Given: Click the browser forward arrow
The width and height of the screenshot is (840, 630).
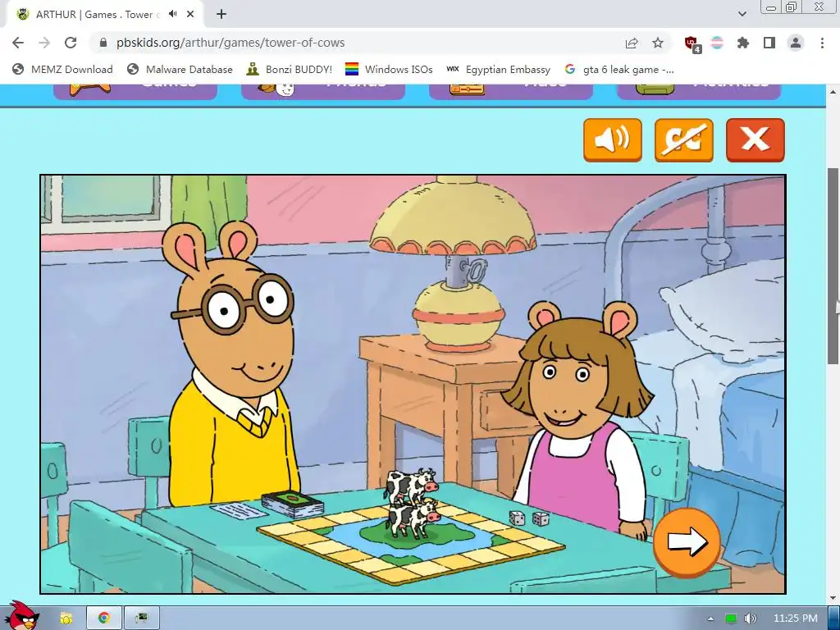Looking at the screenshot, I should coord(44,43).
